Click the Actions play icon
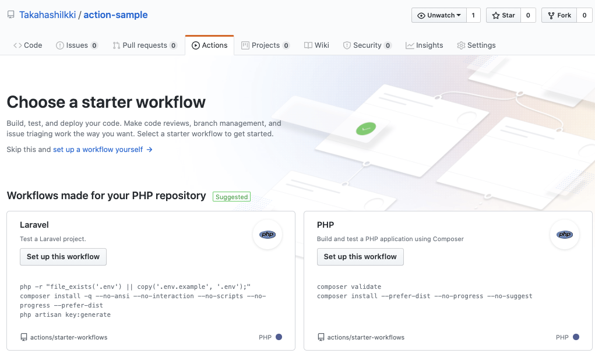The image size is (595, 364). coord(196,45)
